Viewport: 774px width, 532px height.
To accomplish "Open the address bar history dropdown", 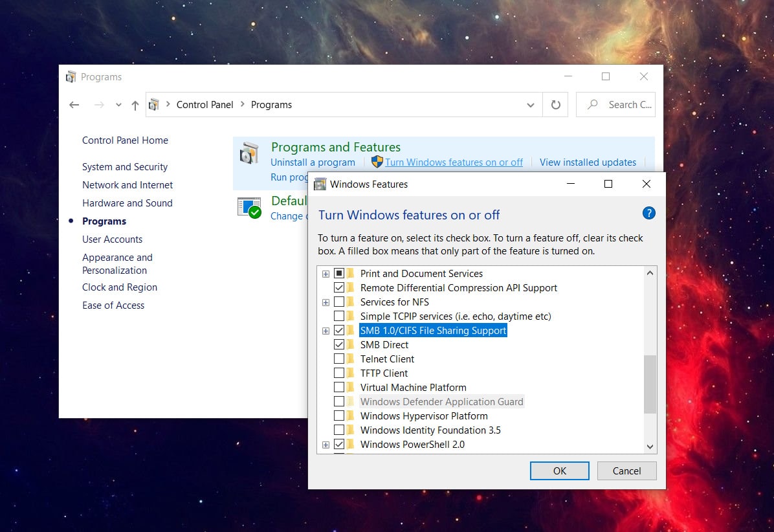I will 531,105.
